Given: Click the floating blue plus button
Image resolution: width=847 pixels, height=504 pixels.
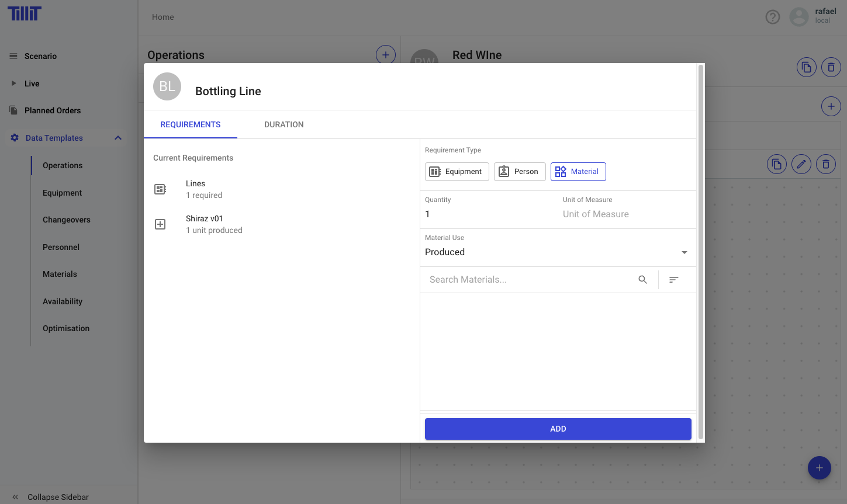Looking at the screenshot, I should click(819, 468).
